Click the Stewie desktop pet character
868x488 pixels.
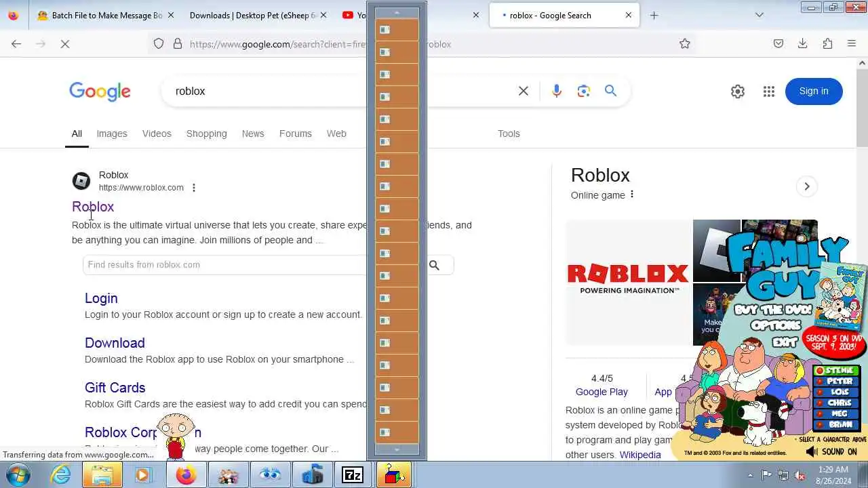coord(176,436)
